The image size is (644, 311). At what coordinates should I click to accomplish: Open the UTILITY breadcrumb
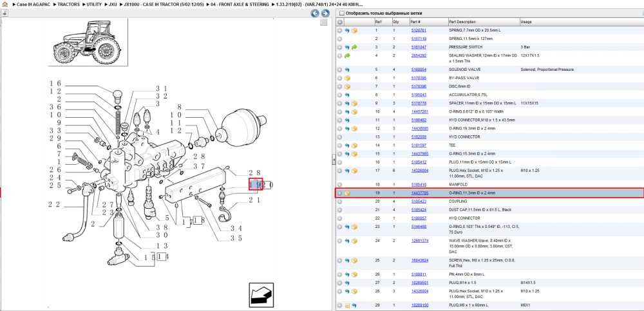point(94,4)
